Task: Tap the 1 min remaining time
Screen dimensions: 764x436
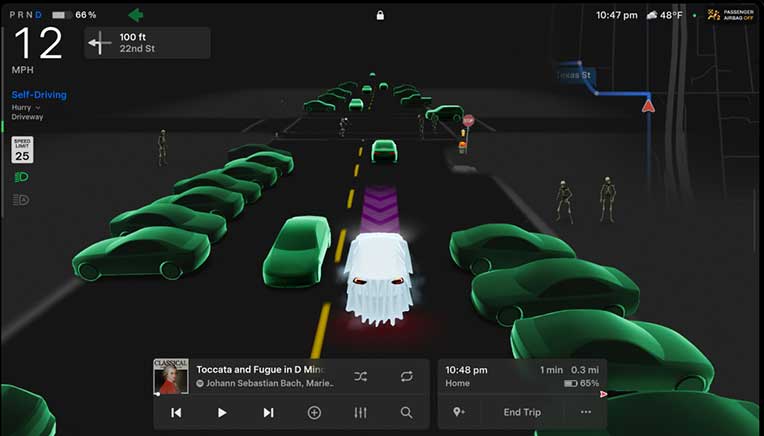Action: coord(551,370)
